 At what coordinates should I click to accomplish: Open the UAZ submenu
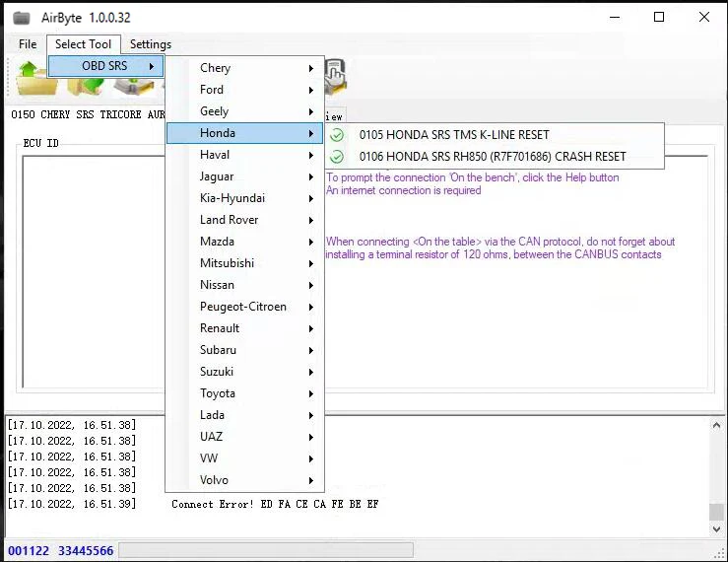pyautogui.click(x=244, y=437)
